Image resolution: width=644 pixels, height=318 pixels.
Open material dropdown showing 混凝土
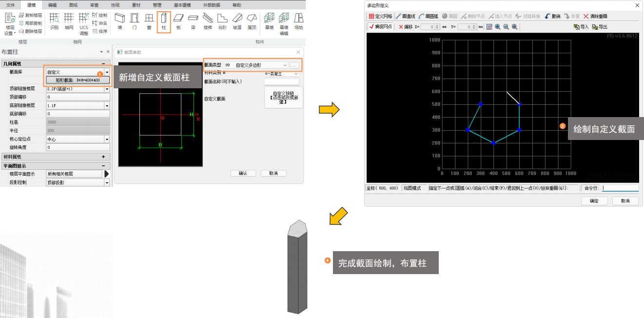pyautogui.click(x=281, y=73)
